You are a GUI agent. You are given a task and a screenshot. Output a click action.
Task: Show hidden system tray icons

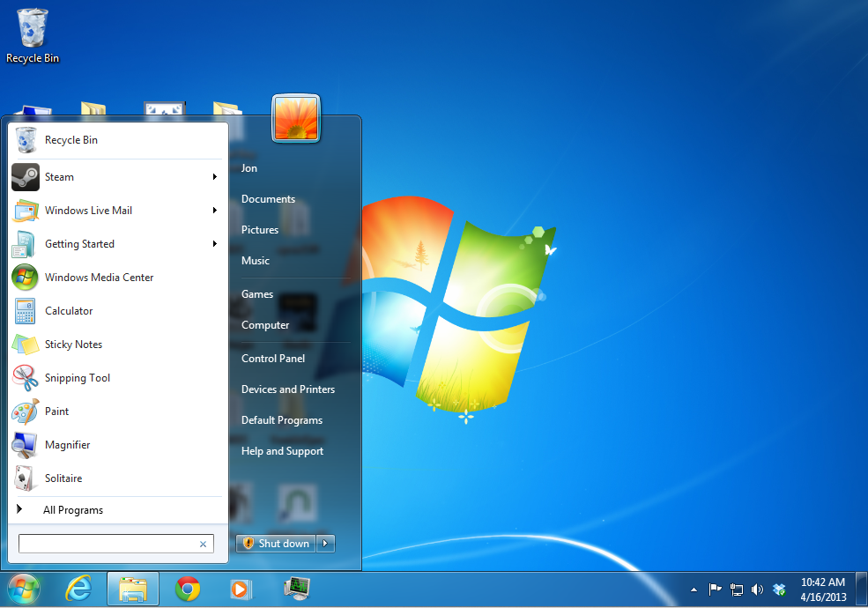(x=694, y=589)
